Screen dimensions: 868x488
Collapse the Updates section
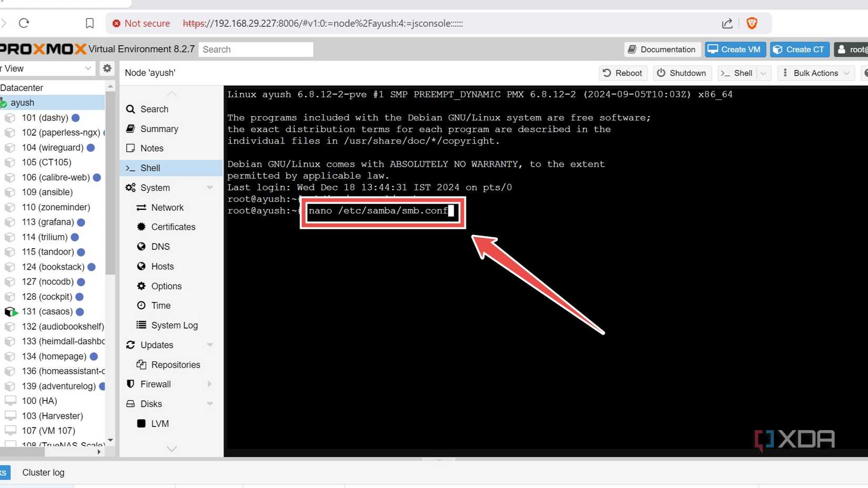pos(210,345)
